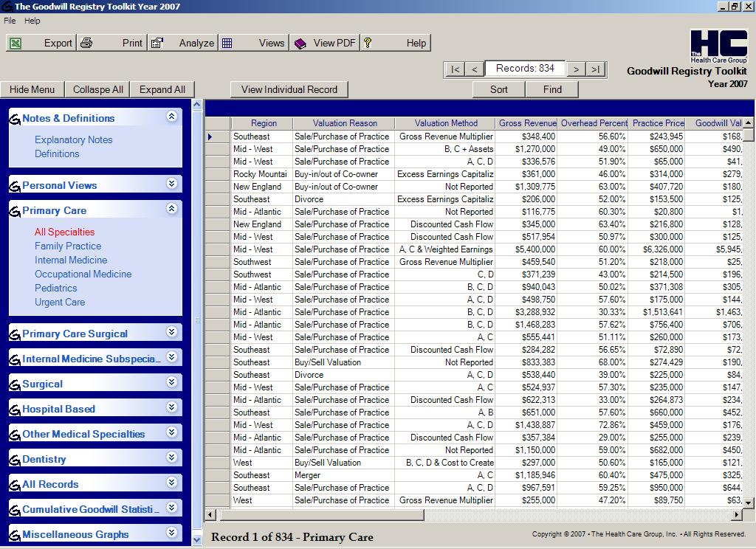Click icon beside Cumulative Goodwill Statistics heading
The image size is (756, 549).
(15, 510)
